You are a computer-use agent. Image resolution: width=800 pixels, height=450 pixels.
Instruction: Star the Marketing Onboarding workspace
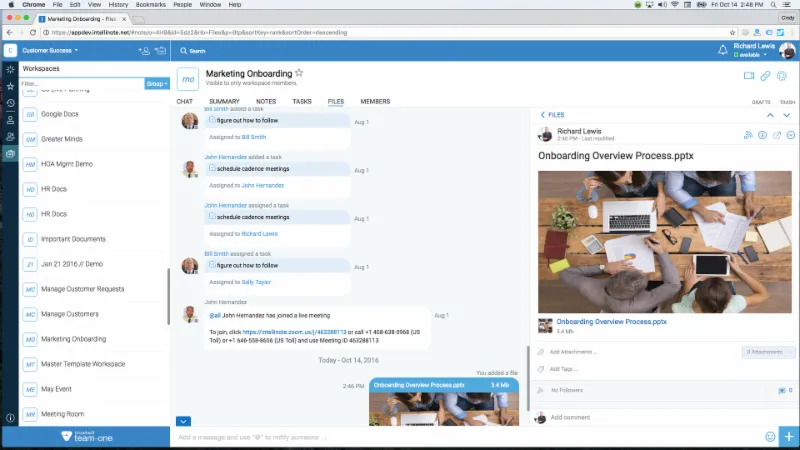click(x=299, y=73)
